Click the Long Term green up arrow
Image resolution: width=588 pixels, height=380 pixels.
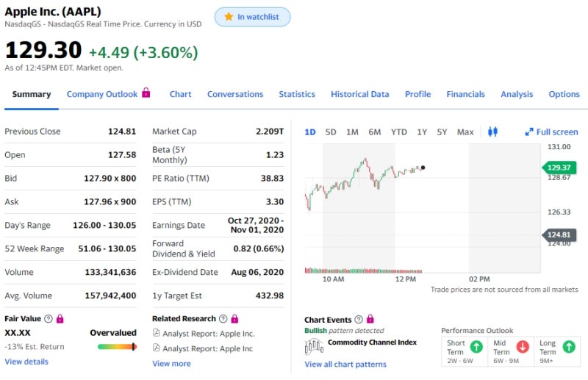click(569, 347)
